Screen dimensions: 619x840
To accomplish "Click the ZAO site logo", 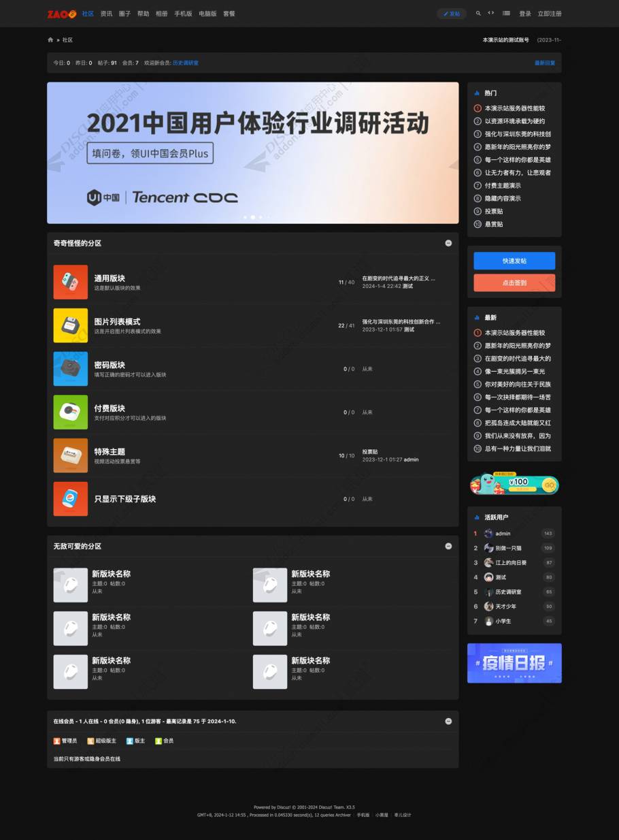I will click(x=62, y=14).
